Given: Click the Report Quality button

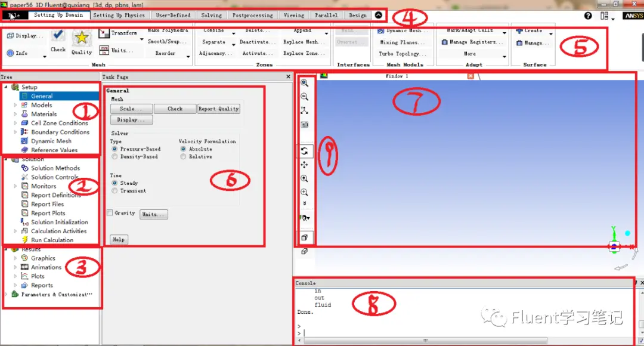Looking at the screenshot, I should pos(218,109).
